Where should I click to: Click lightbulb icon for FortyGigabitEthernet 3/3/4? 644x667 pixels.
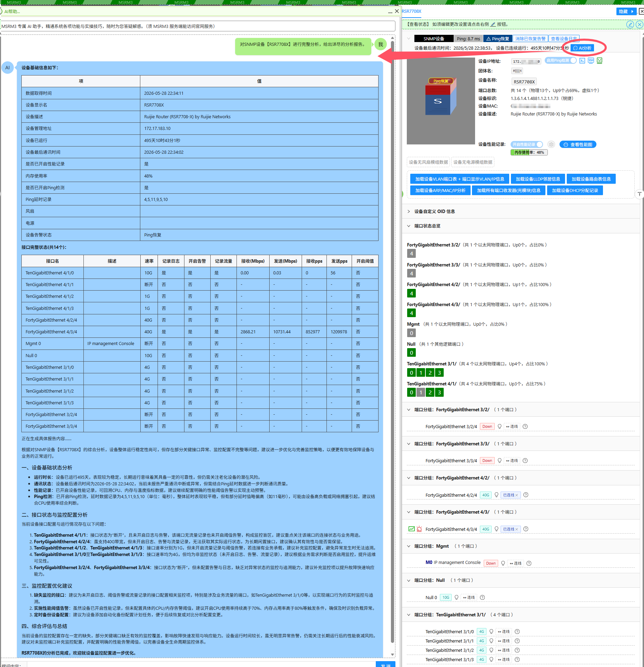click(x=500, y=461)
